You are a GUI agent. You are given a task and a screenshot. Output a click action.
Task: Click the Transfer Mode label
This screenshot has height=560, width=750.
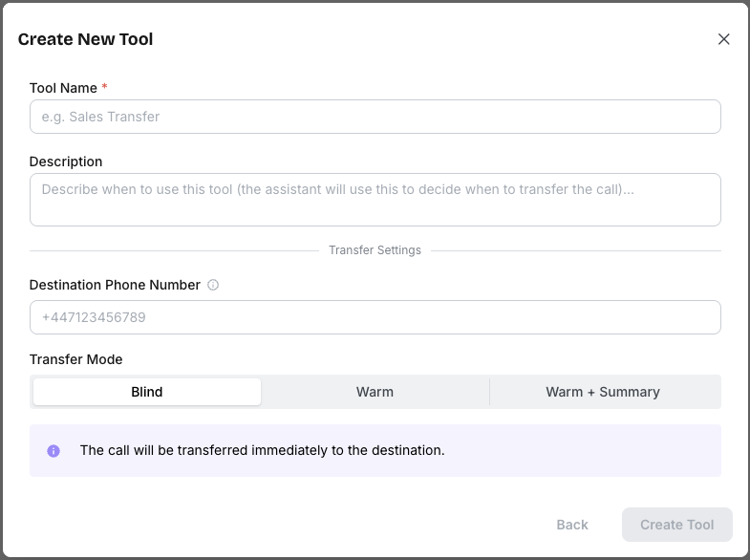76,359
